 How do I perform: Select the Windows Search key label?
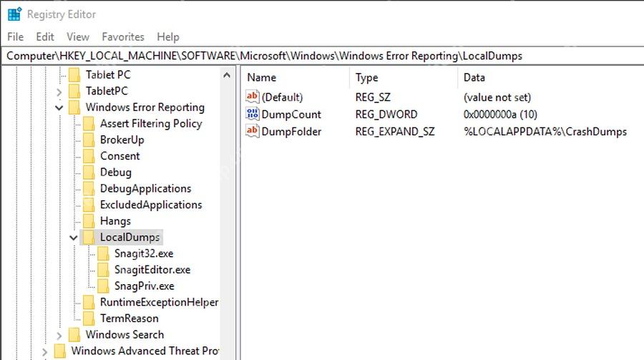coord(125,334)
